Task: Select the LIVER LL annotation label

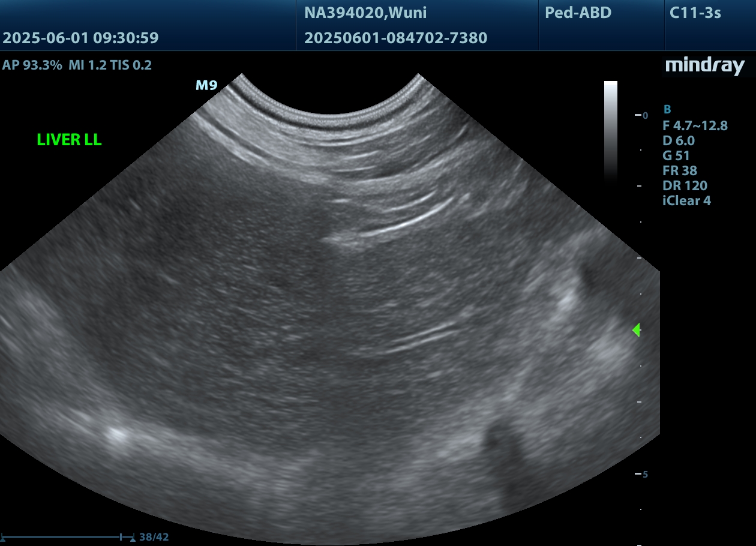Action: [69, 140]
